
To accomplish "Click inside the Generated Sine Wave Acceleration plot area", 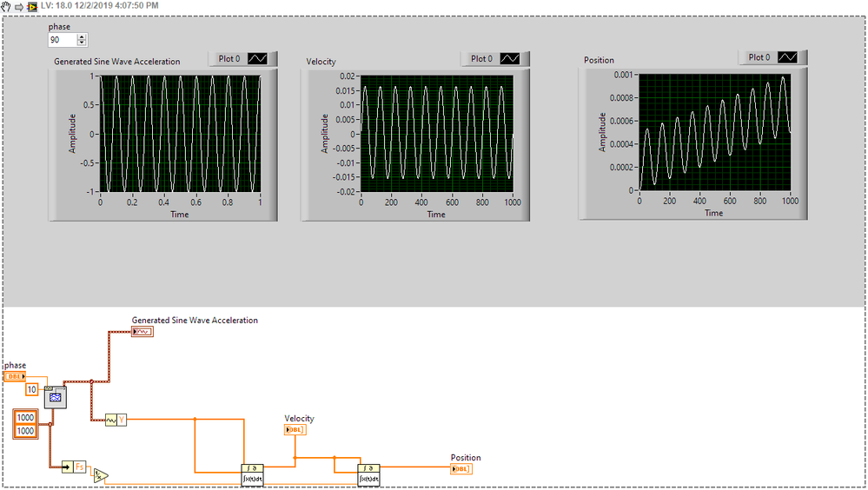I will click(x=180, y=134).
